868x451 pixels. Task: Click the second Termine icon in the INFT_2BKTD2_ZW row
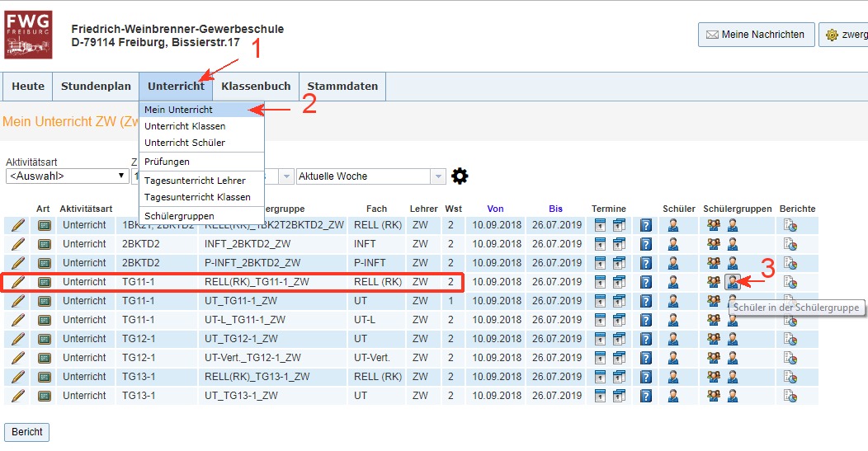pyautogui.click(x=618, y=244)
